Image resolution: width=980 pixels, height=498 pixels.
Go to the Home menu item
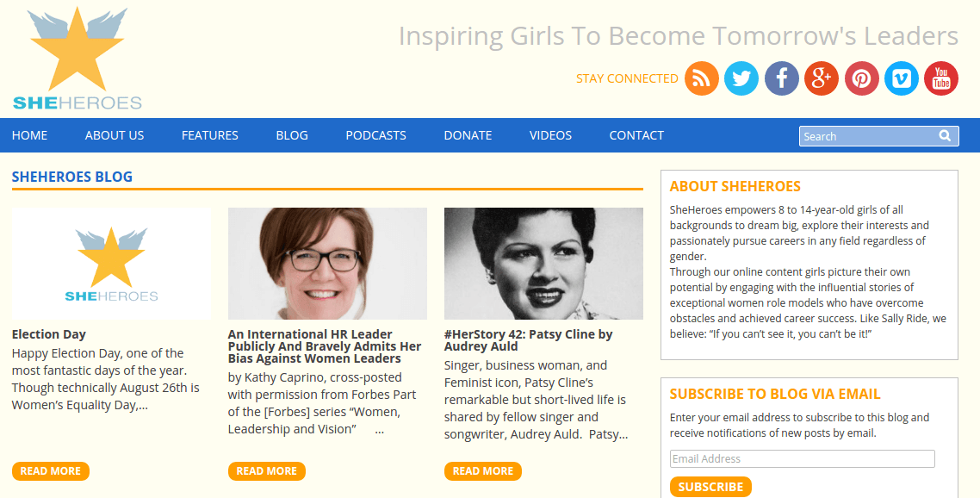point(30,135)
